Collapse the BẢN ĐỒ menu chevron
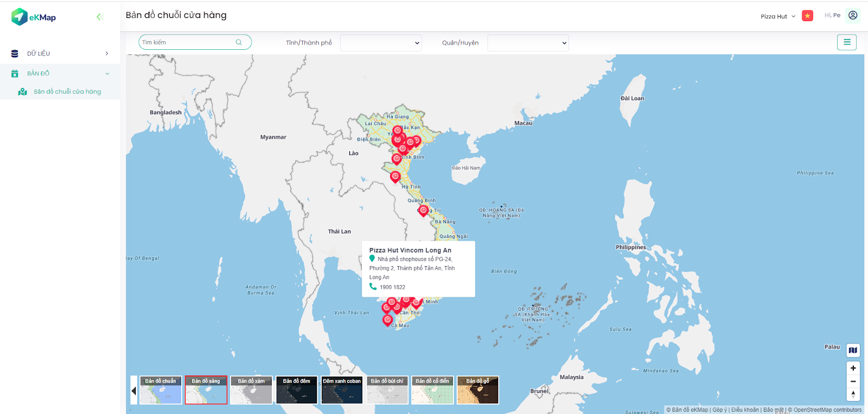Viewport: 868px width, 414px height. (107, 73)
